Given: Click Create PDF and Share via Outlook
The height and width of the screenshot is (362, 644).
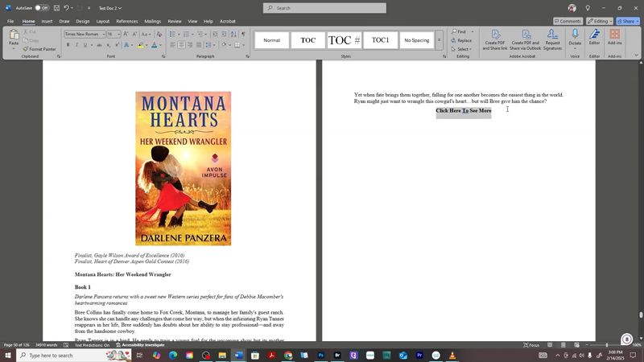Looking at the screenshot, I should pos(526,39).
